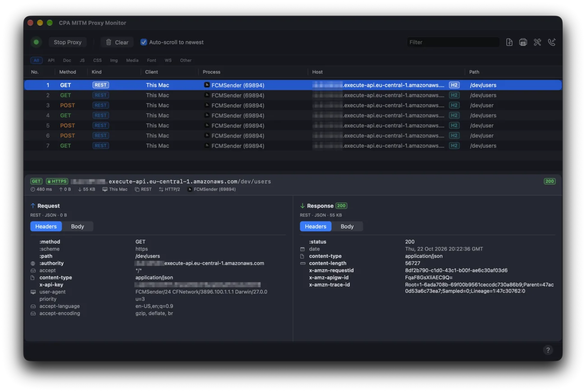
Task: Filter by Doc type
Action: 67,60
